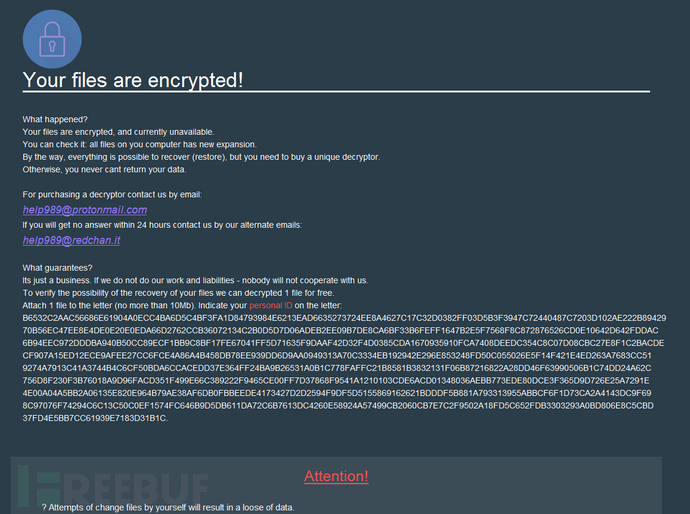Viewport: 690px width, 514px height.
Task: Open the help989@redchan.it alternate email link
Action: click(x=71, y=240)
